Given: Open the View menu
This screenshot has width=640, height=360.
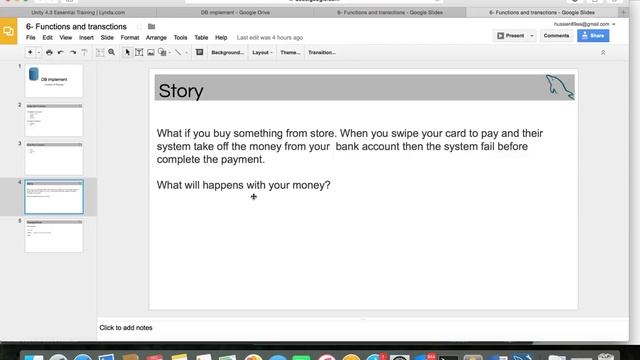Looking at the screenshot, I should (66, 38).
